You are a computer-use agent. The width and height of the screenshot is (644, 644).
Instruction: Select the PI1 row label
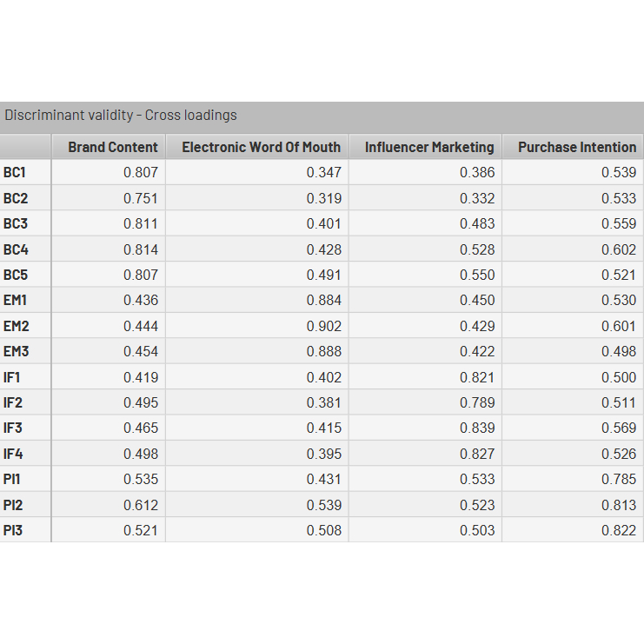tap(12, 479)
